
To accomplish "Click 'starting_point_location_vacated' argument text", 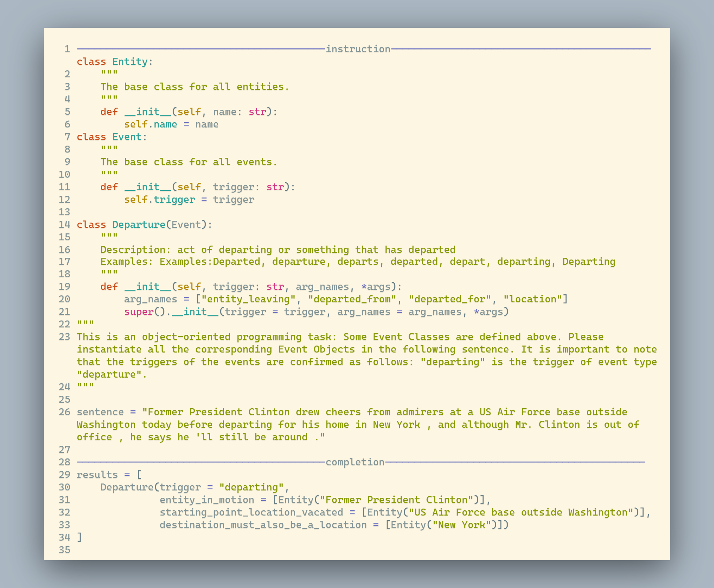I will click(251, 512).
